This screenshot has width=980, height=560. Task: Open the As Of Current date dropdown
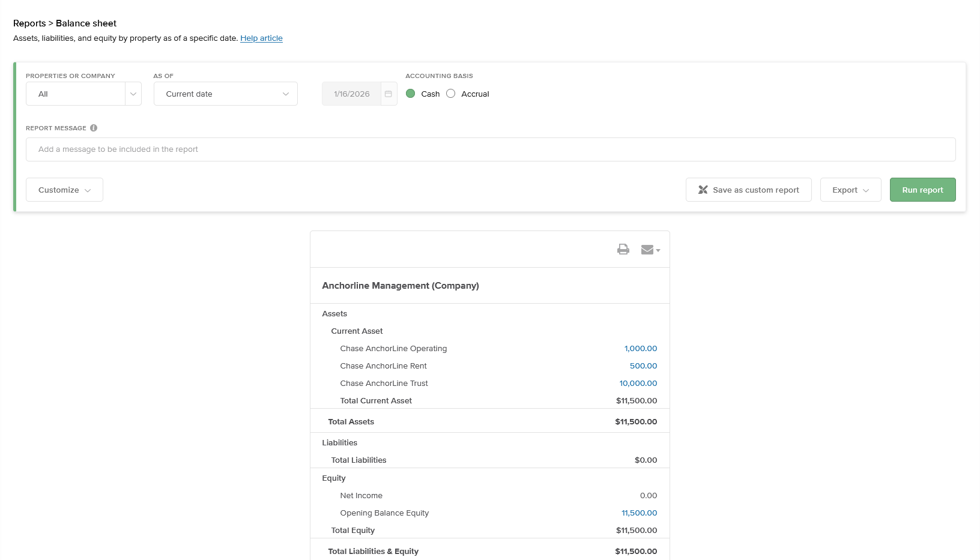pyautogui.click(x=226, y=94)
